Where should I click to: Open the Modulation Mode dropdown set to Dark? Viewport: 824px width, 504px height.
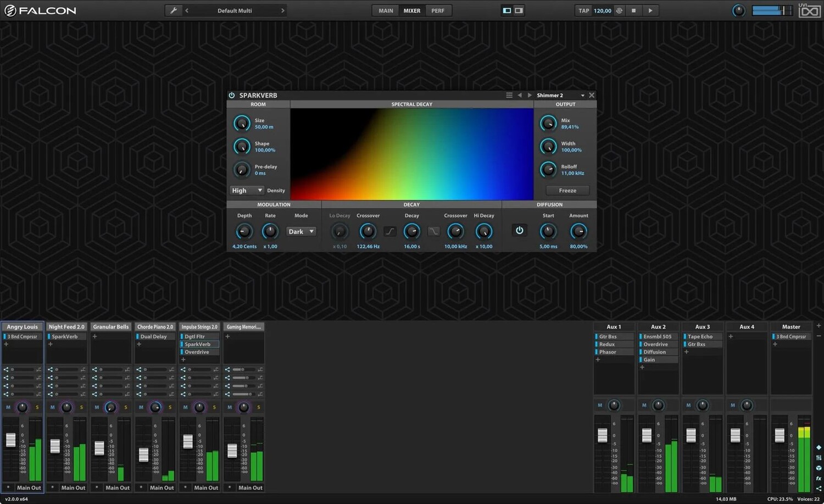tap(301, 231)
